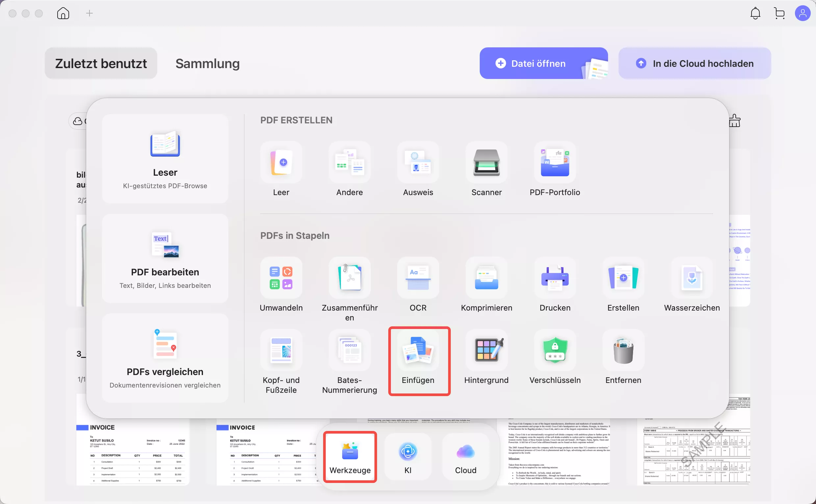Open the Cloud panel
This screenshot has width=816, height=504.
465,457
